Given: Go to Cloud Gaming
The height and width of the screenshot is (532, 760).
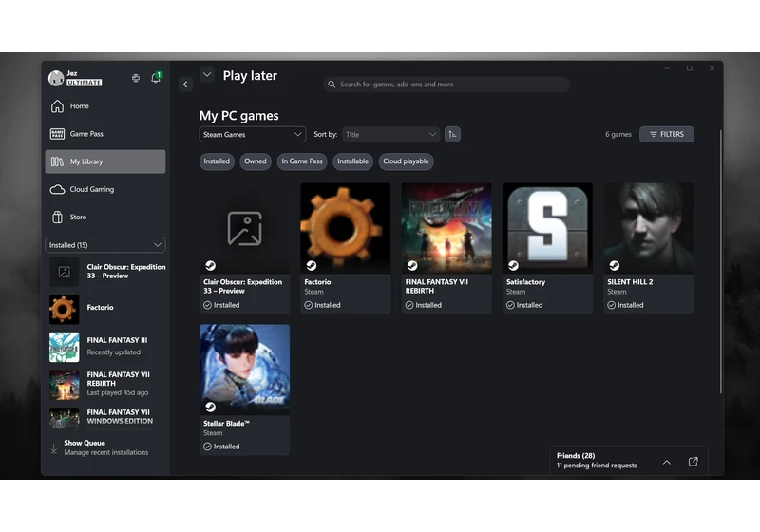Looking at the screenshot, I should (105, 189).
